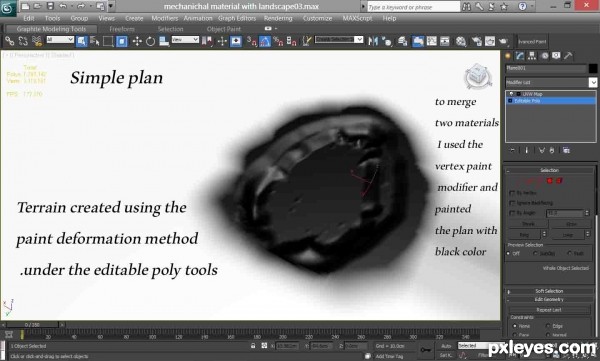The image size is (600, 361).
Task: Click the Save File floppy disk icon
Action: (x=50, y=6)
